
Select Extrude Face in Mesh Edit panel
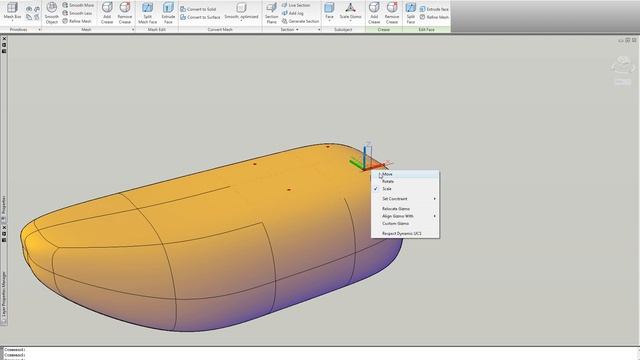tap(168, 13)
